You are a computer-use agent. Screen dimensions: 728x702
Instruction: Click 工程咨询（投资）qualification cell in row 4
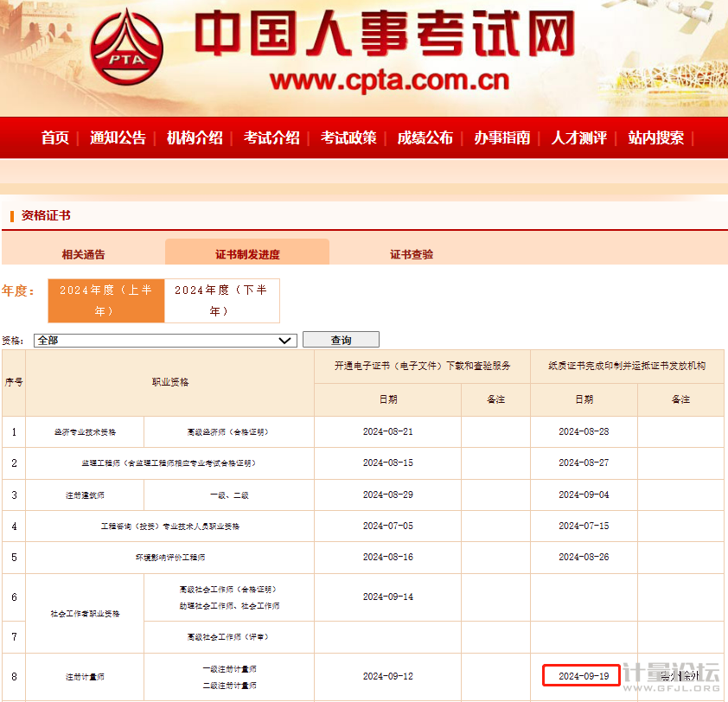tap(170, 526)
